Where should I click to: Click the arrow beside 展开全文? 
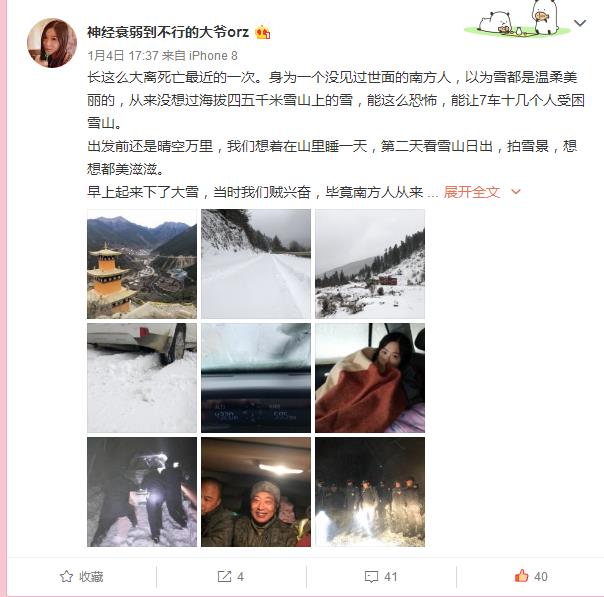[x=515, y=191]
